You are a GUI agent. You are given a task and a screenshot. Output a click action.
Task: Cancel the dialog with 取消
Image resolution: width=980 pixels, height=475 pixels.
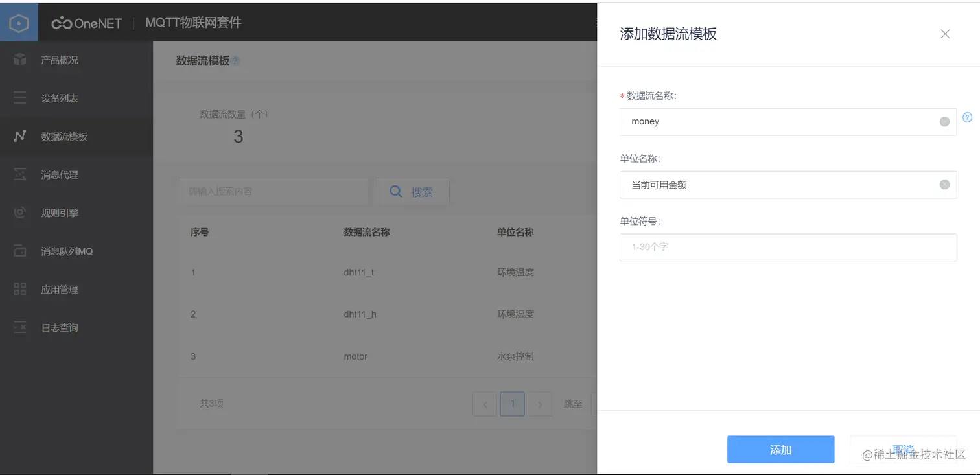coord(903,450)
